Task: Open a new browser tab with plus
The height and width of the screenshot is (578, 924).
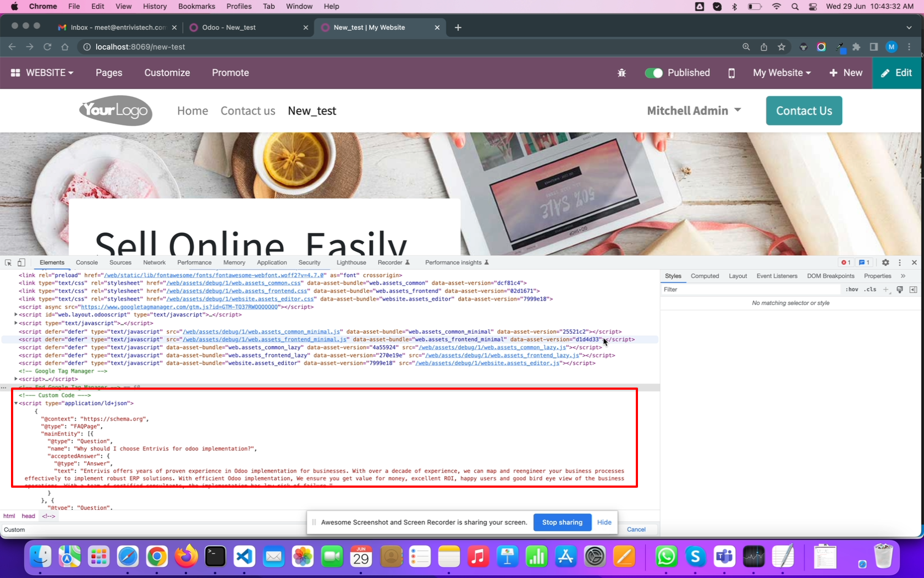Action: (x=458, y=28)
